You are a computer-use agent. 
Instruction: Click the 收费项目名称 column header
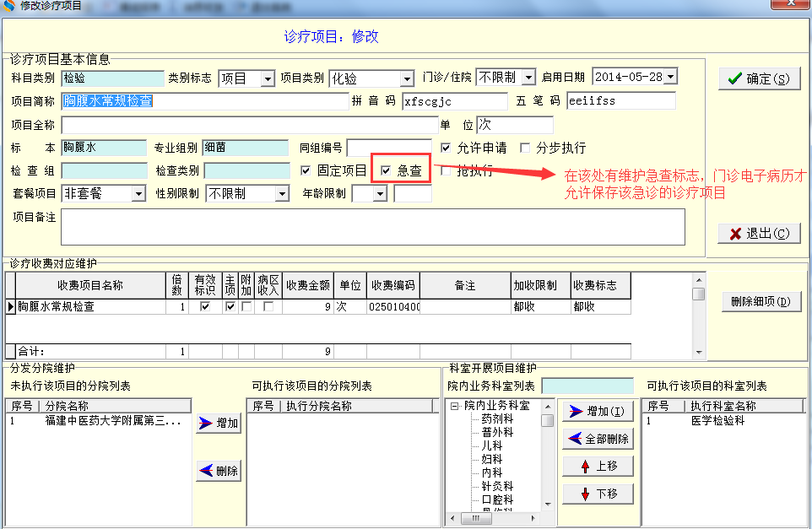[90, 285]
